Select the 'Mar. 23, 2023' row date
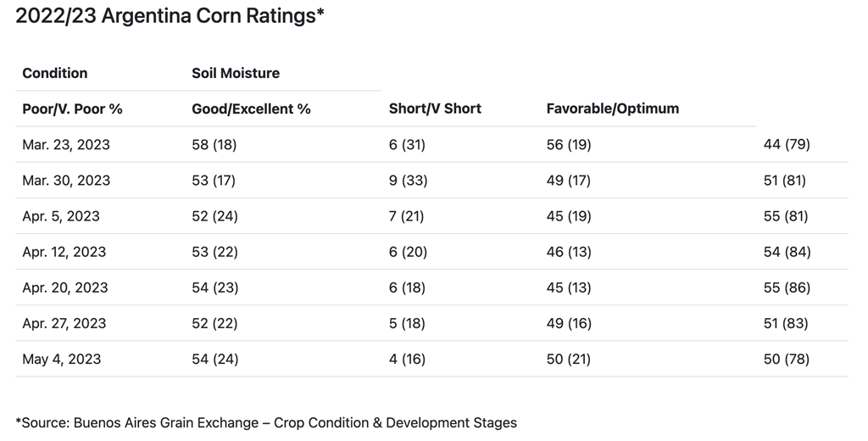Image resolution: width=868 pixels, height=441 pixels. 66,145
